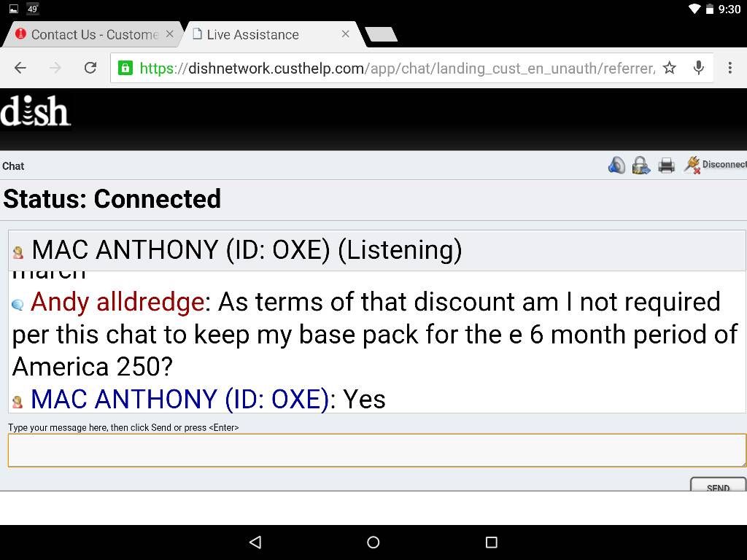Image resolution: width=747 pixels, height=560 pixels.
Task: Click the agent's 'Yes' reply text
Action: click(365, 399)
